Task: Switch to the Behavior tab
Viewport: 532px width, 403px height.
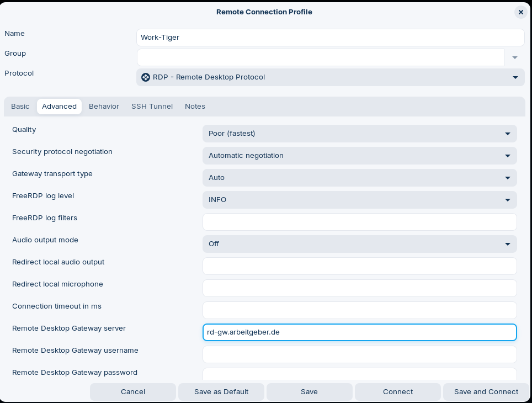Action: tap(104, 107)
